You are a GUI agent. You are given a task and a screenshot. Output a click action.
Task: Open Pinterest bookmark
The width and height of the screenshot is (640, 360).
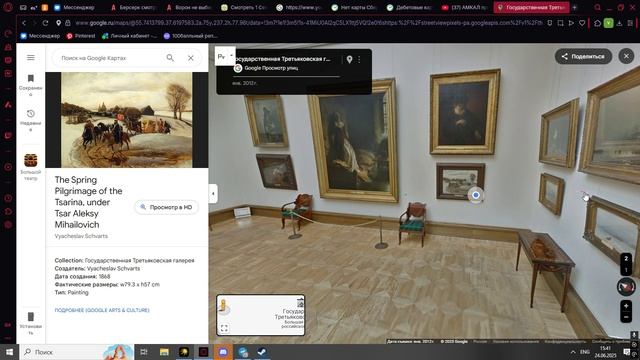coord(81,36)
